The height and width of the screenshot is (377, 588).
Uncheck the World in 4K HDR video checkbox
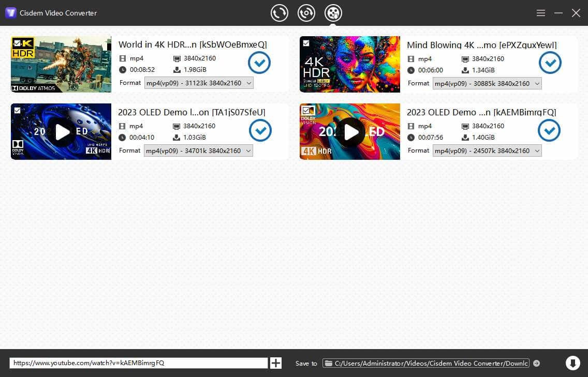tap(17, 43)
